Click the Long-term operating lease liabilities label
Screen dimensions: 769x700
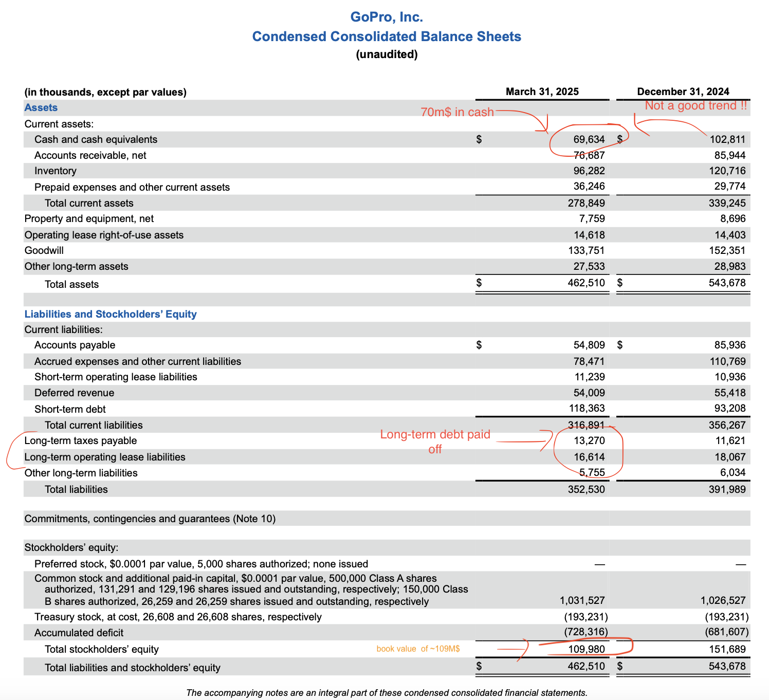click(x=105, y=457)
